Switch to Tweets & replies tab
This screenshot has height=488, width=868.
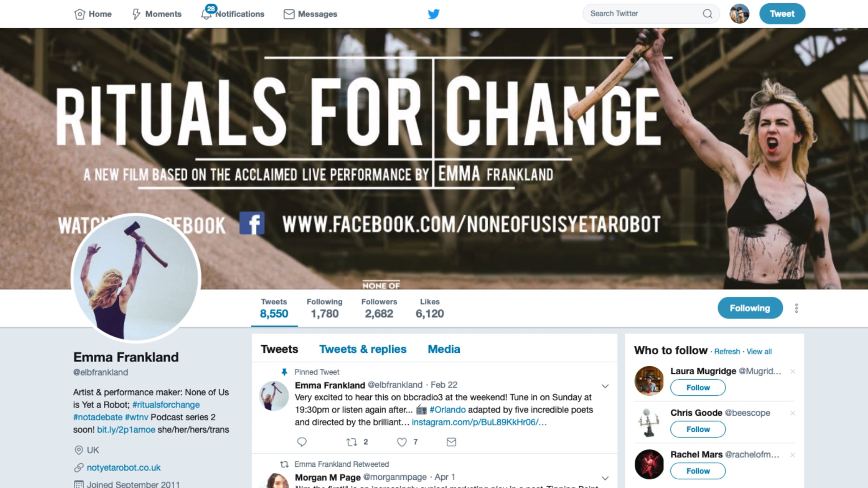363,349
